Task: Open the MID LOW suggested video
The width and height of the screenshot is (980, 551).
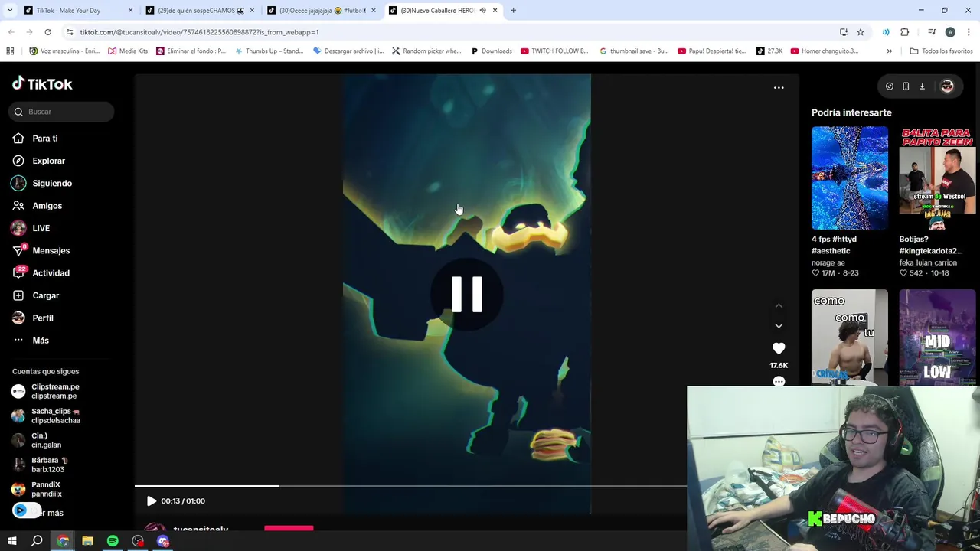Action: (x=937, y=337)
